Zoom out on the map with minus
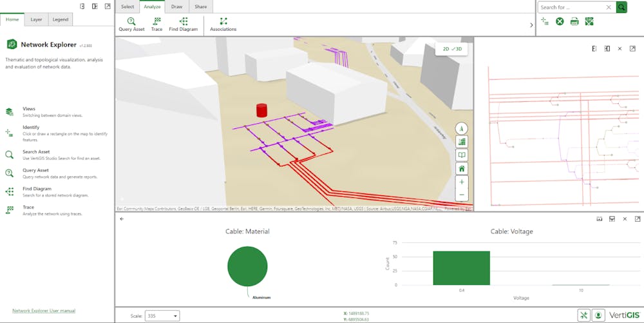The image size is (644, 323). click(462, 195)
